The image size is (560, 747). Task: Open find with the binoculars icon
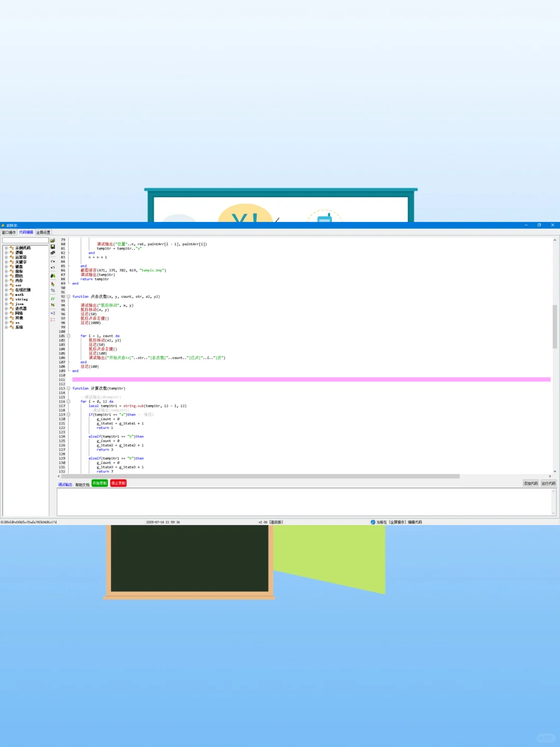point(53,276)
